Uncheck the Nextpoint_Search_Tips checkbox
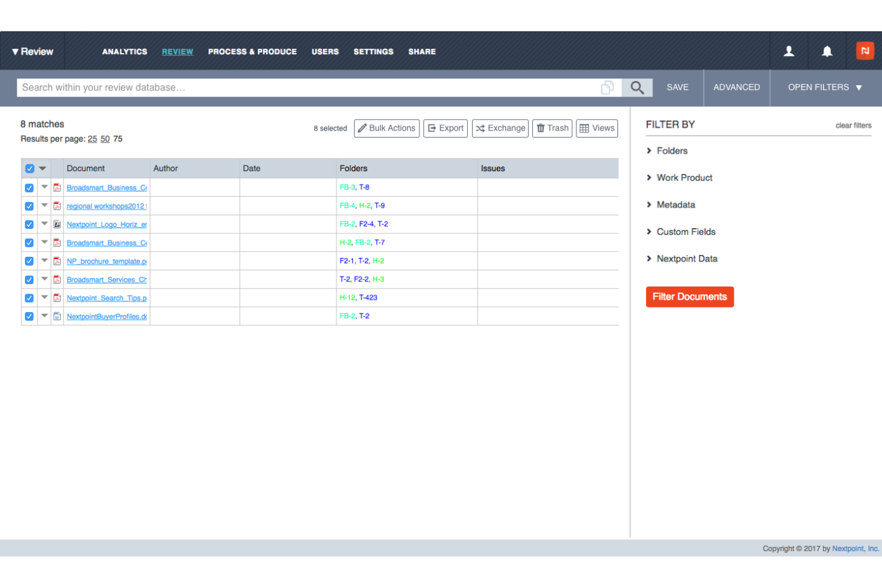Image resolution: width=882 pixels, height=588 pixels. pos(29,298)
